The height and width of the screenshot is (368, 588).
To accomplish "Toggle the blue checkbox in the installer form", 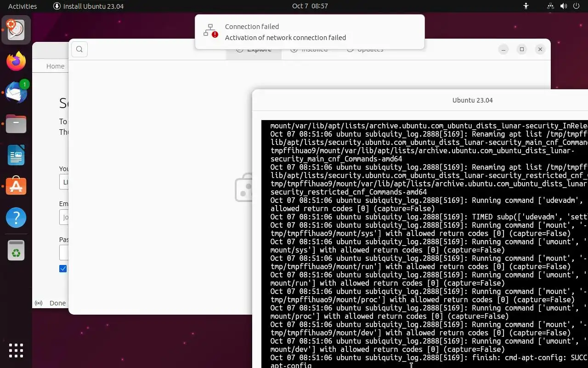I will click(x=63, y=269).
